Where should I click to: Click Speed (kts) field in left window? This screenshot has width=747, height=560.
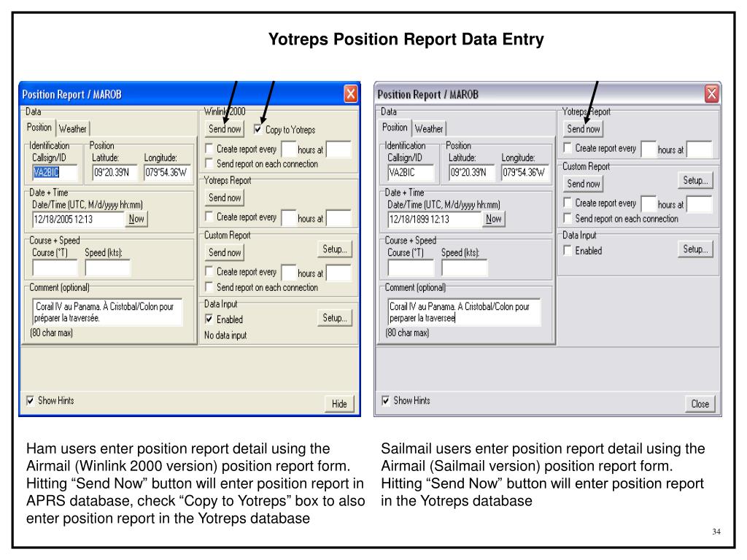pos(107,268)
